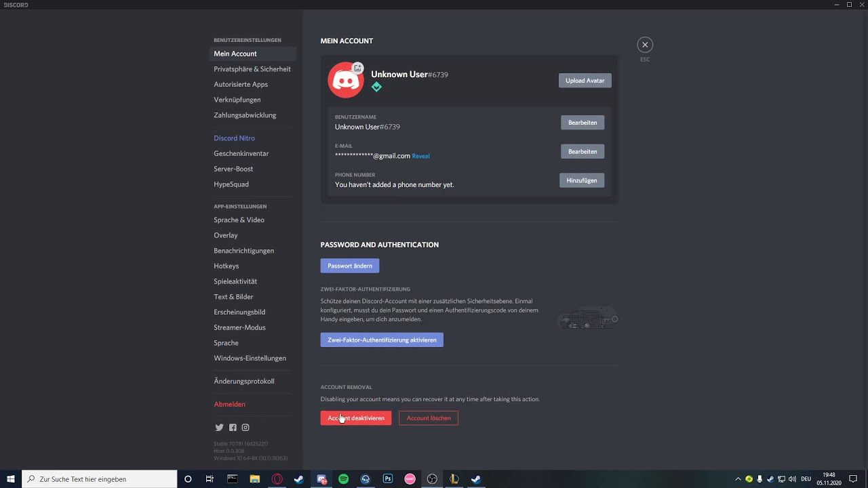The height and width of the screenshot is (488, 868).
Task: Open the command prompt taskbar icon
Action: (x=232, y=479)
